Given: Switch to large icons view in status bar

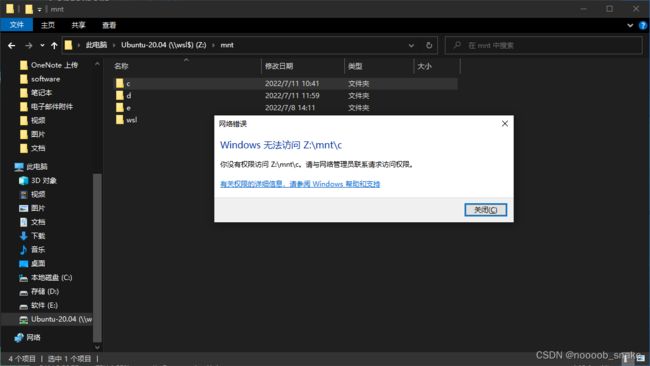Looking at the screenshot, I should (641, 359).
